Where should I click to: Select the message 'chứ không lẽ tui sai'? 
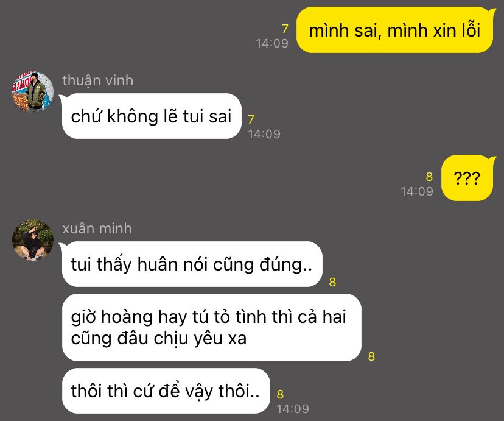[x=152, y=116]
